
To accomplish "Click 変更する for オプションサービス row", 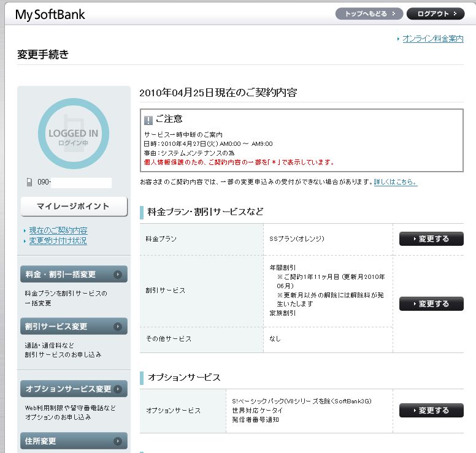I will tap(431, 411).
